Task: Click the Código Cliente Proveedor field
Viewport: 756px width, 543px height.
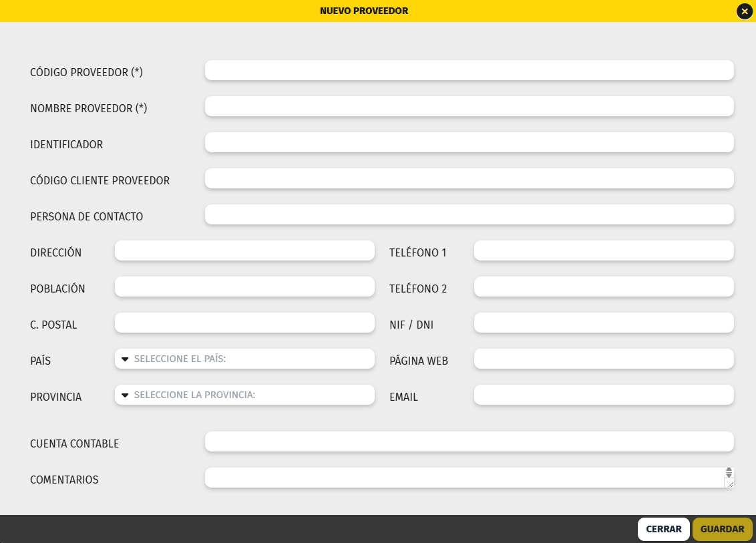Action: (469, 178)
